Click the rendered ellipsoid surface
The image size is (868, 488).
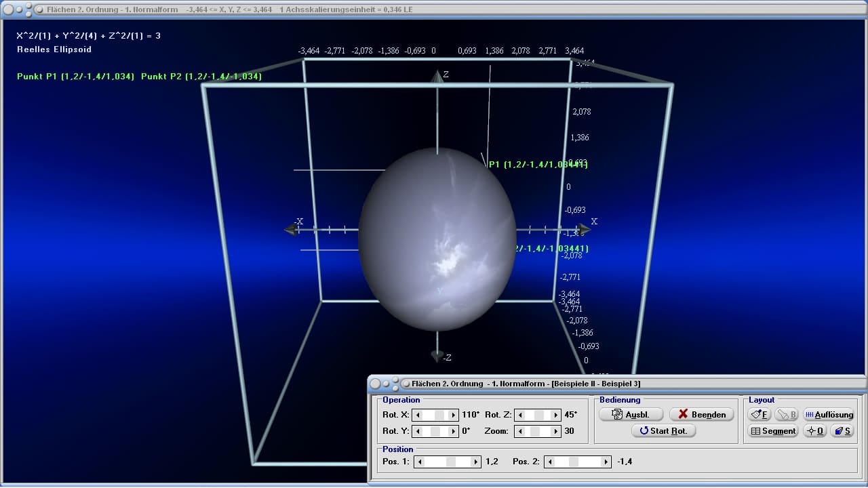(437, 239)
